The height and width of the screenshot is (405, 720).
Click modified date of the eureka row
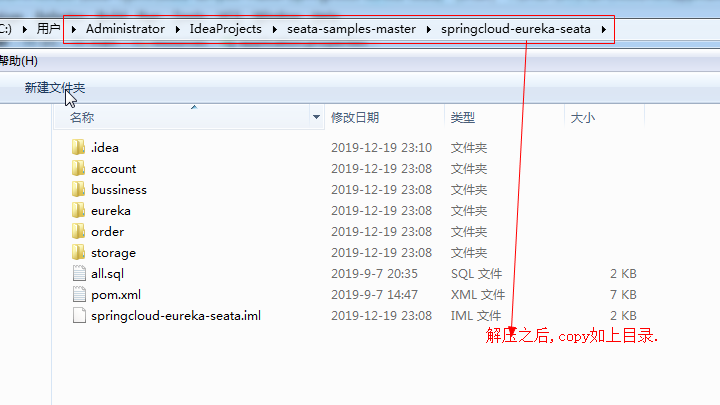click(382, 211)
